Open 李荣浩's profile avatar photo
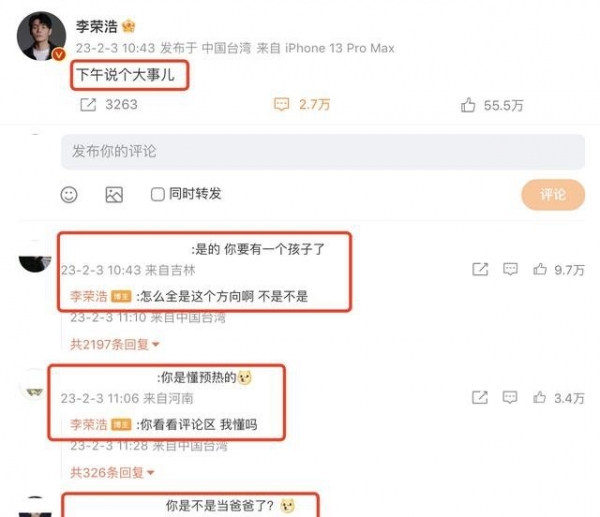Image resolution: width=600 pixels, height=517 pixels. 41,36
